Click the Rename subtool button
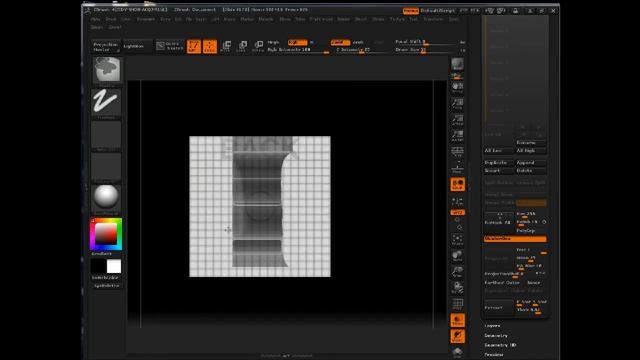The height and width of the screenshot is (360, 640). click(x=530, y=142)
